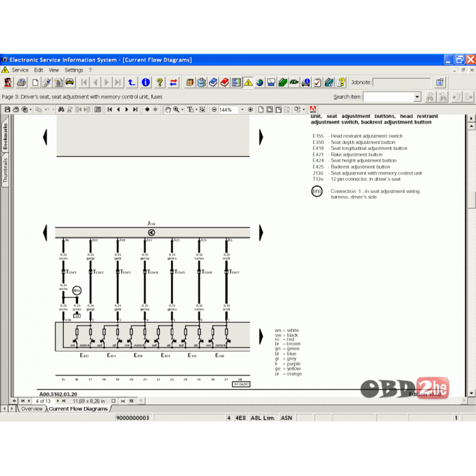476x476 pixels.
Task: Open the Search item dropdown arrow
Action: click(x=417, y=97)
